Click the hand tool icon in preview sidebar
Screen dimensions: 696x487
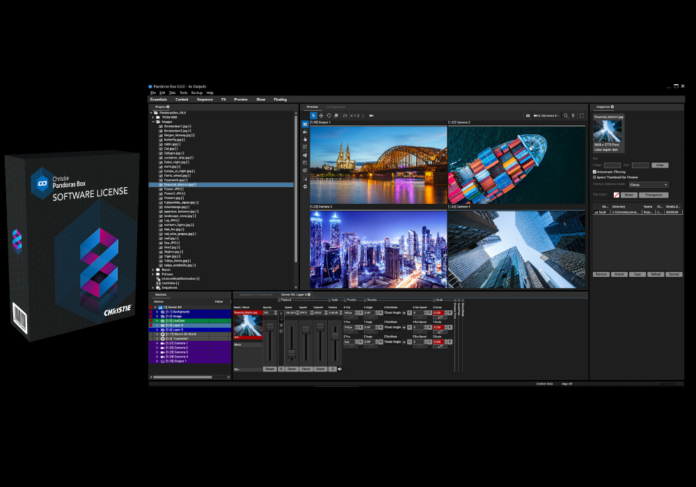[305, 139]
